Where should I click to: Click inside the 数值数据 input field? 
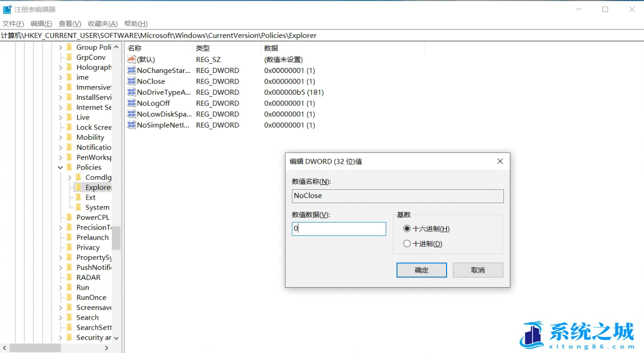click(x=338, y=228)
